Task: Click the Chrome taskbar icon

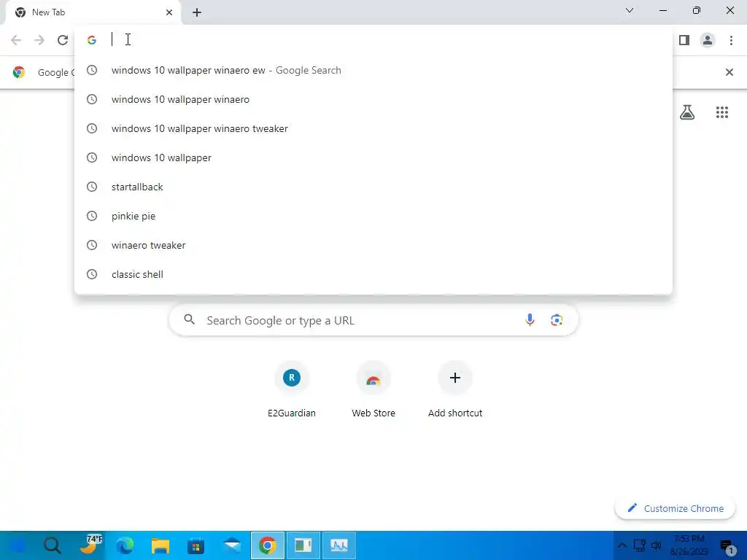Action: (x=268, y=545)
